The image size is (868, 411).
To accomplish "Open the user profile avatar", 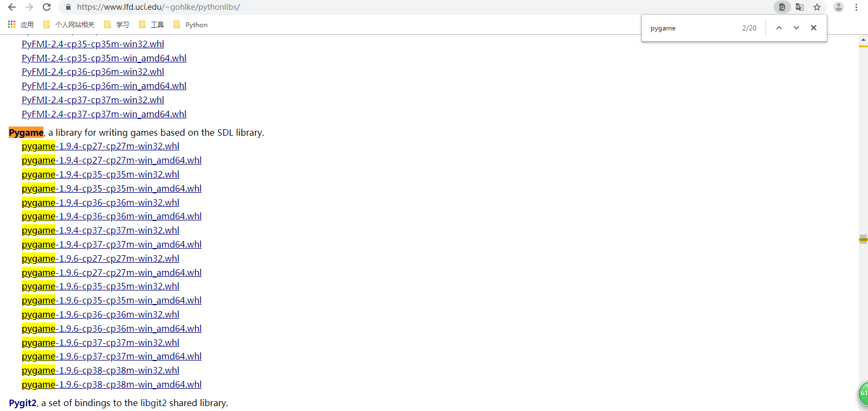I will 839,7.
